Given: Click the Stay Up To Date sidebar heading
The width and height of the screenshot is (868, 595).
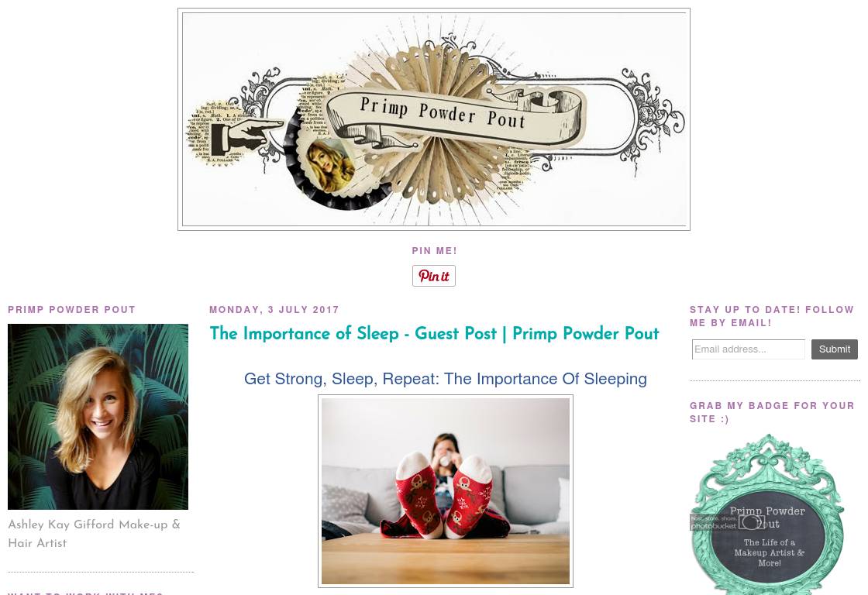Looking at the screenshot, I should (x=772, y=316).
